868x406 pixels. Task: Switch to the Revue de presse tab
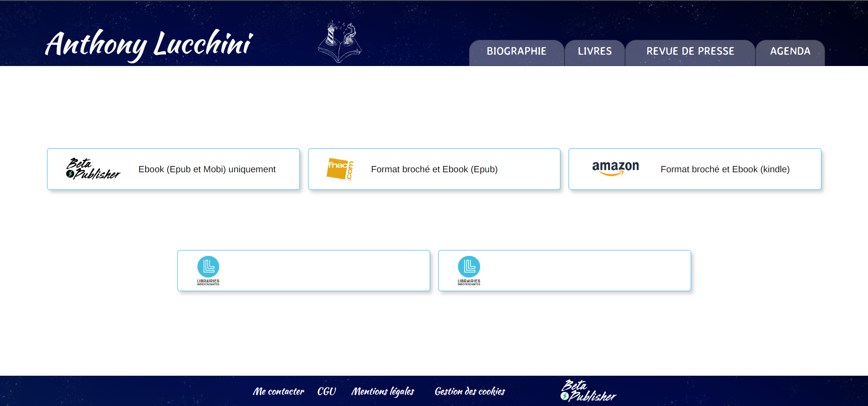690,52
